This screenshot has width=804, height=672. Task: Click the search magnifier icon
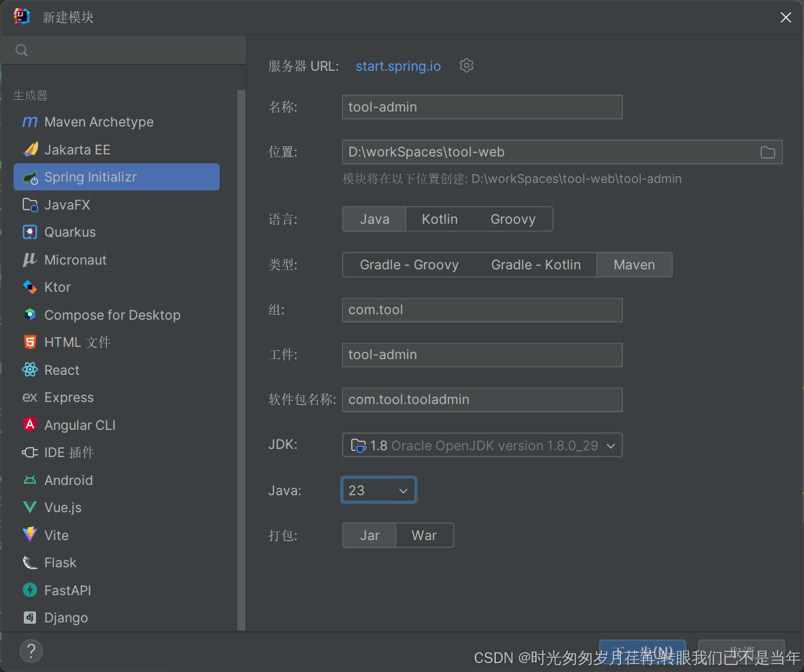click(22, 50)
